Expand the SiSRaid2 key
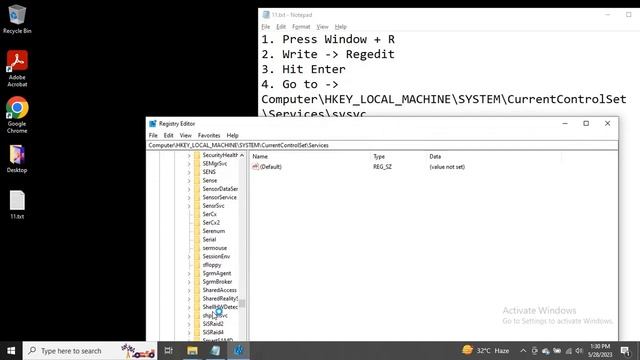The width and height of the screenshot is (640, 360). coord(189,324)
